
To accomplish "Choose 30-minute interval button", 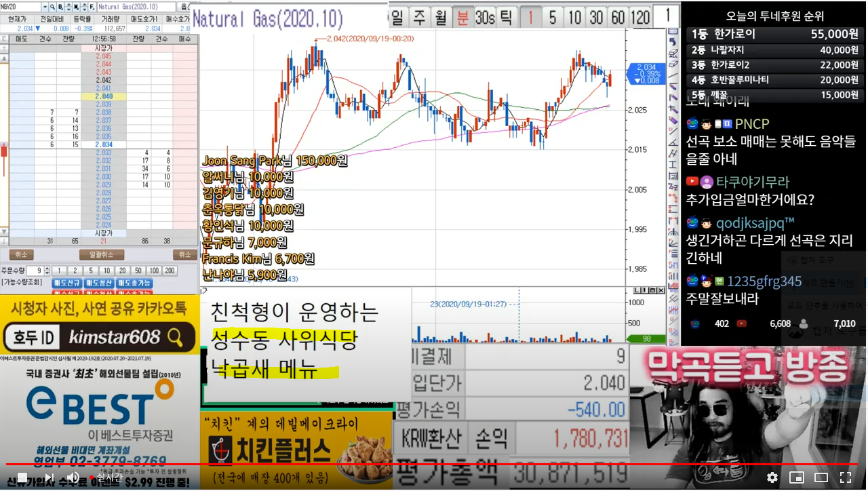I will click(596, 16).
